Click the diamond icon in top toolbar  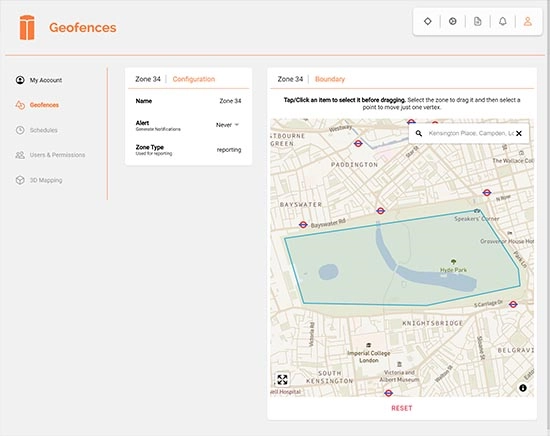428,21
